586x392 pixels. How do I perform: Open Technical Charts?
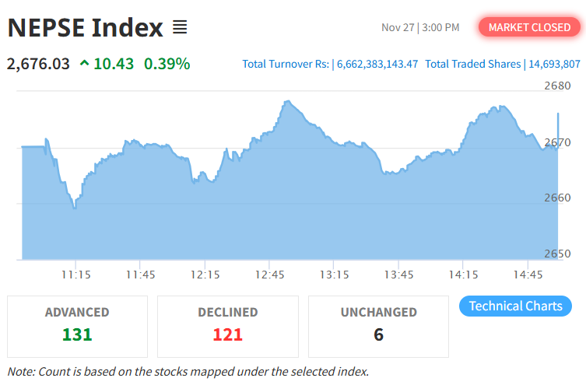pyautogui.click(x=515, y=306)
